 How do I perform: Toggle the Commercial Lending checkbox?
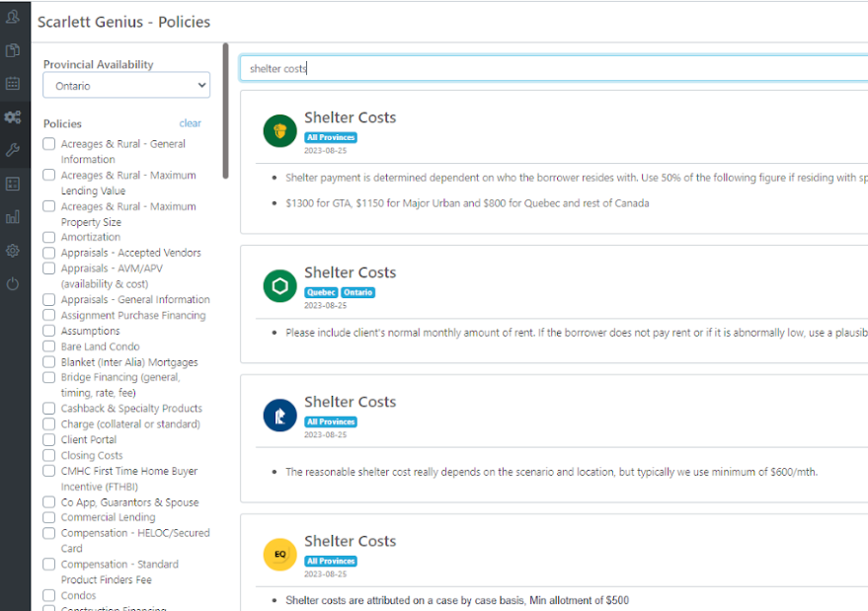tap(49, 517)
